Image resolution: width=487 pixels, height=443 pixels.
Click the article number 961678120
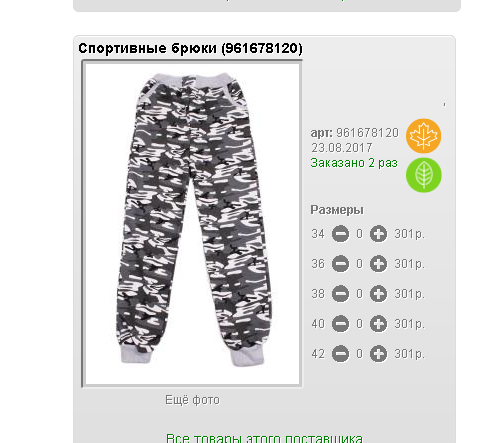point(367,133)
